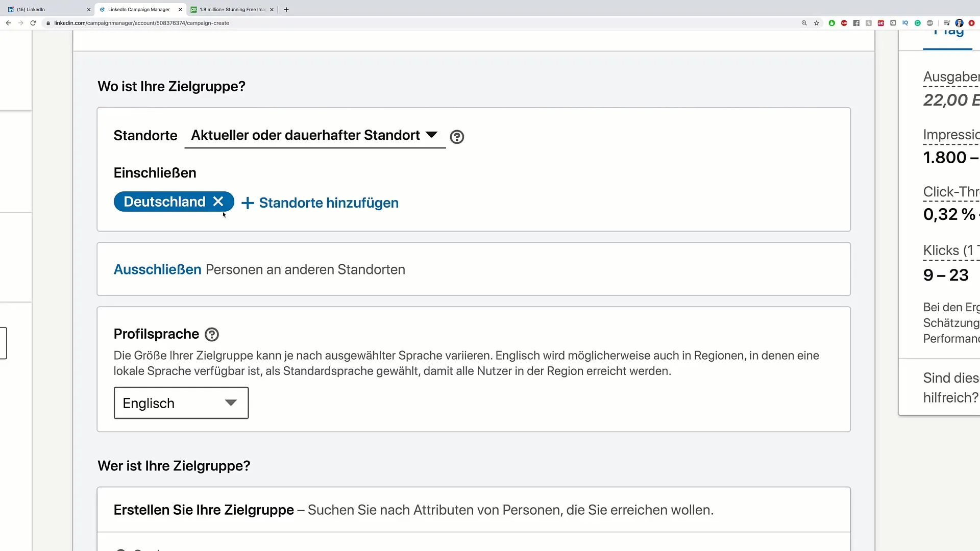
Task: Click the 9 – 23 clicks estimate value
Action: click(x=946, y=275)
